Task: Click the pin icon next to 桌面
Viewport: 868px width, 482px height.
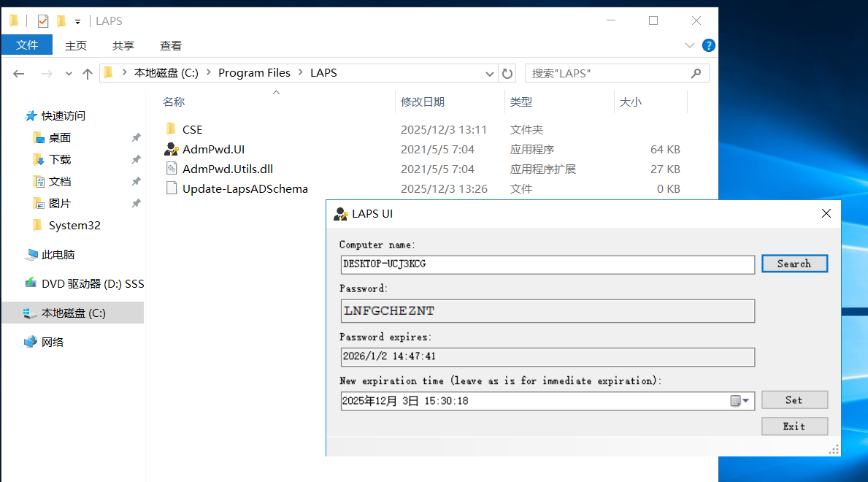Action: click(136, 137)
